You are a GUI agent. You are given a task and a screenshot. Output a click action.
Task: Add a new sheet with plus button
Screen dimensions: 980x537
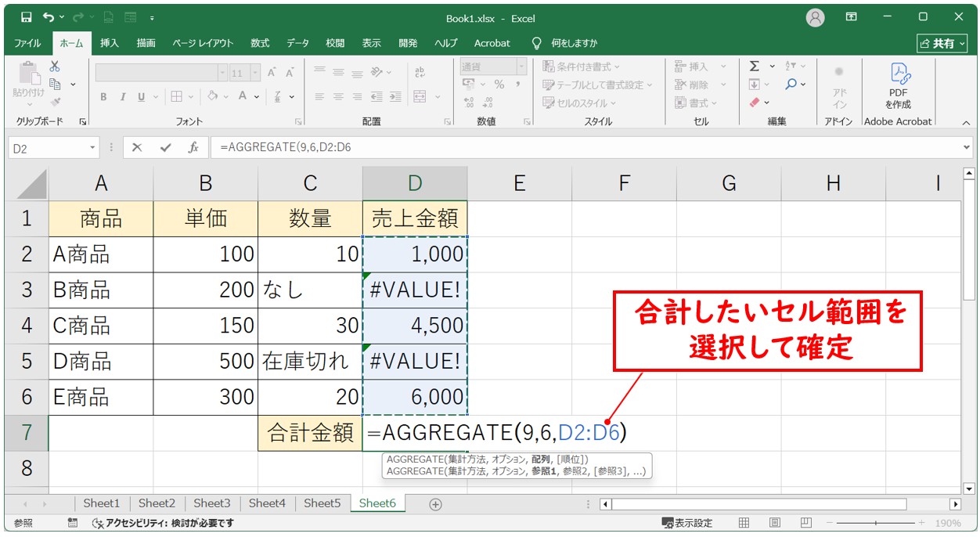click(435, 504)
